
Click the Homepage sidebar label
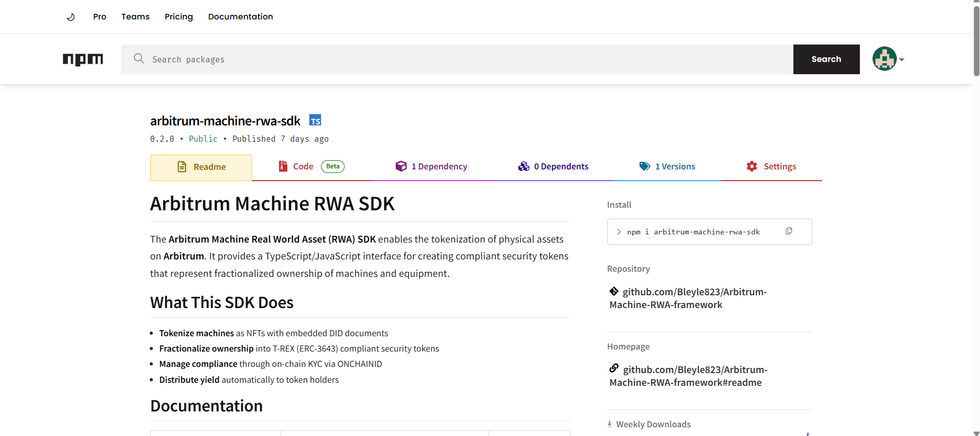click(628, 346)
